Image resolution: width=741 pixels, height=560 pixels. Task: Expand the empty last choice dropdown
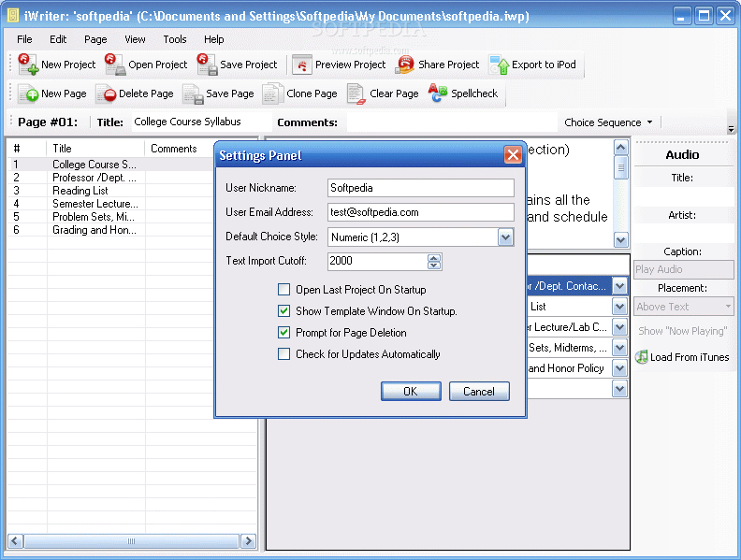point(619,389)
